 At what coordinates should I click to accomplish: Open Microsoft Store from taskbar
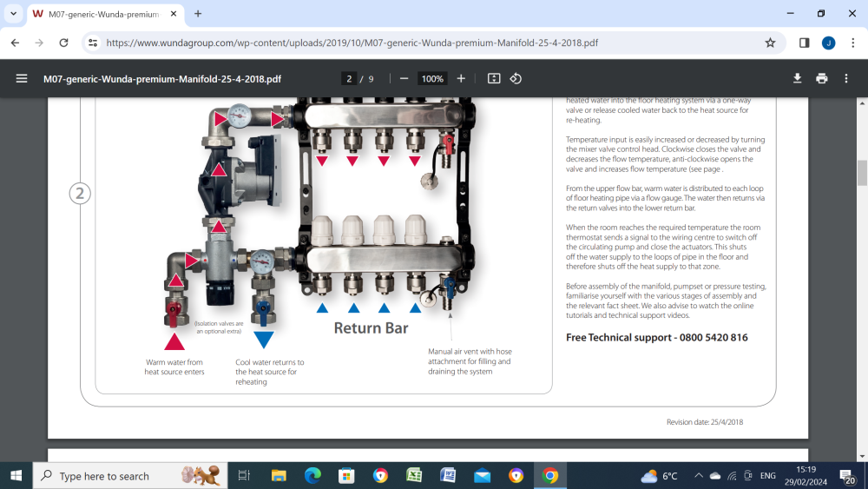[346, 476]
